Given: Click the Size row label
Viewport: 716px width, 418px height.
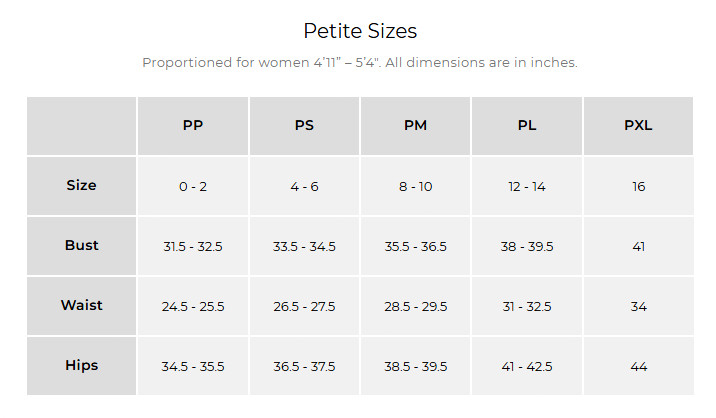Looking at the screenshot, I should point(81,185).
